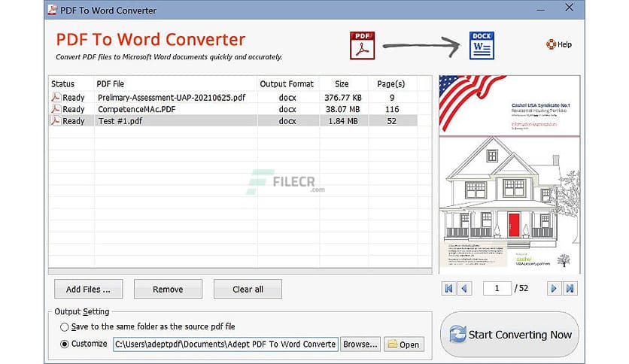Click the PDF page preview thumbnail

(509, 174)
